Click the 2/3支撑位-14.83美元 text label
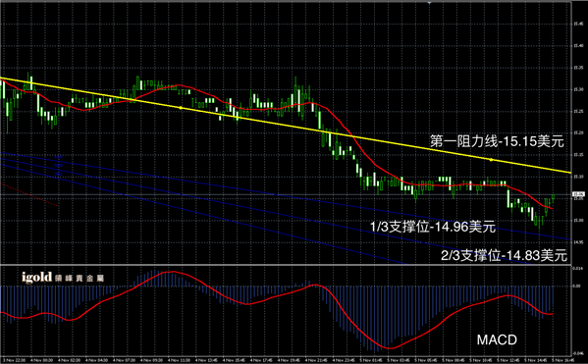588x364 pixels. point(504,255)
